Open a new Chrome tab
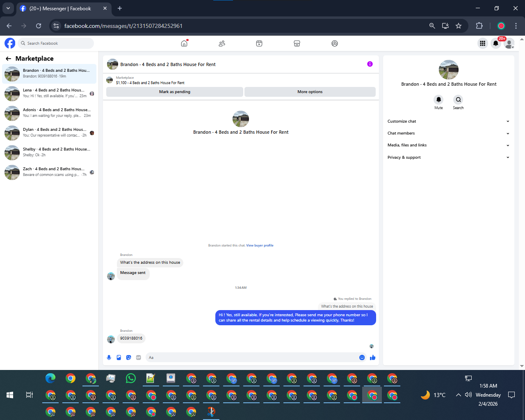 [120, 8]
